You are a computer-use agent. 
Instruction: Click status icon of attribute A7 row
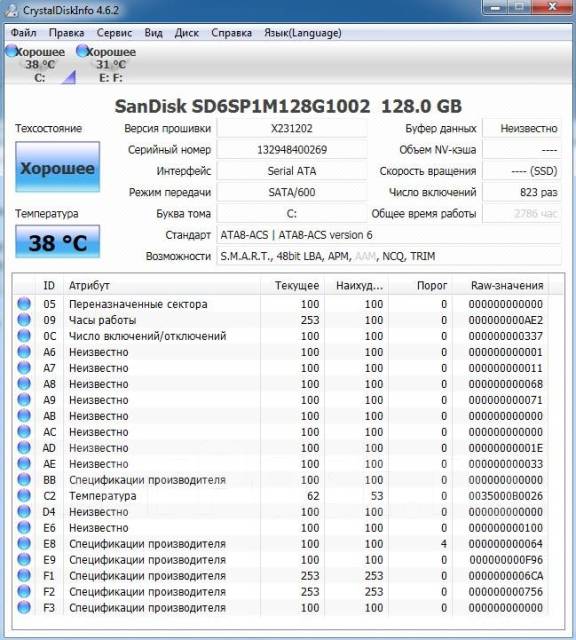pyautogui.click(x=24, y=367)
